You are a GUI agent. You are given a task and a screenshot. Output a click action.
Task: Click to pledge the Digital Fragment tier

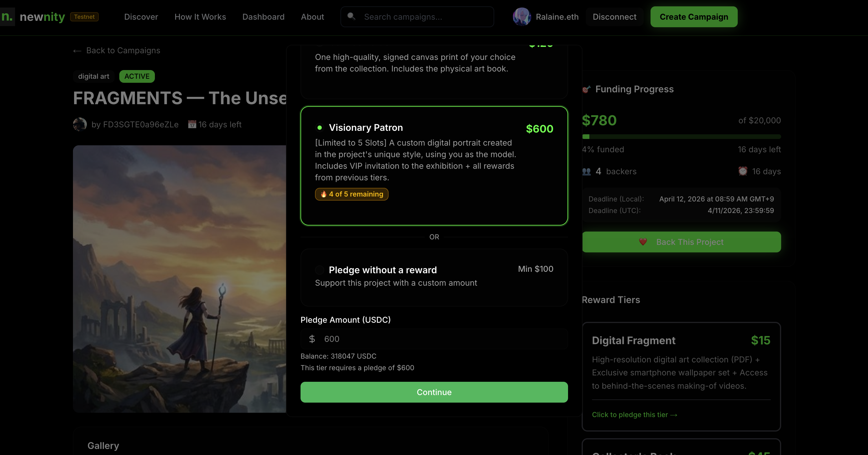634,414
